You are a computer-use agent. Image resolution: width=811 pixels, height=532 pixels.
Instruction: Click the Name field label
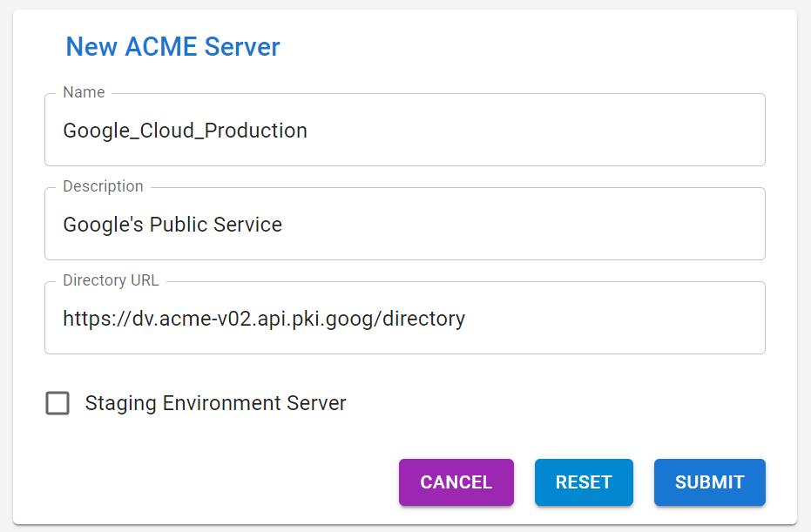84,91
